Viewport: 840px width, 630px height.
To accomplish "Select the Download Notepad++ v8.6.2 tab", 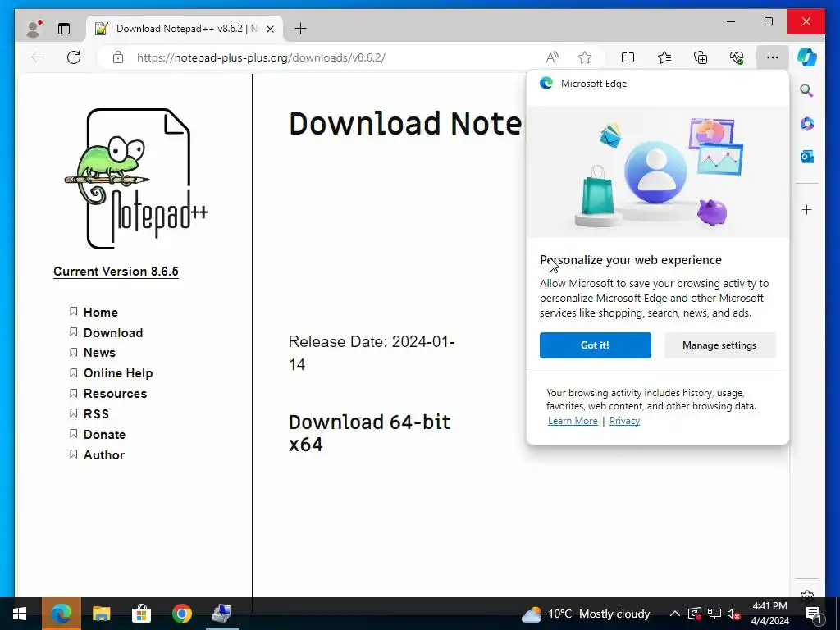I will click(x=185, y=29).
